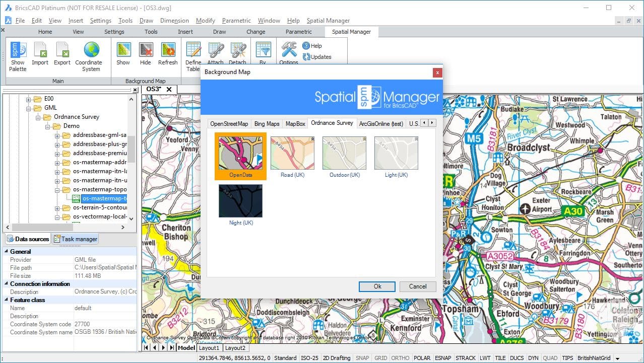Viewport: 644px width, 363px height.
Task: Expand the os-terrain-5-contour folder
Action: (57, 207)
